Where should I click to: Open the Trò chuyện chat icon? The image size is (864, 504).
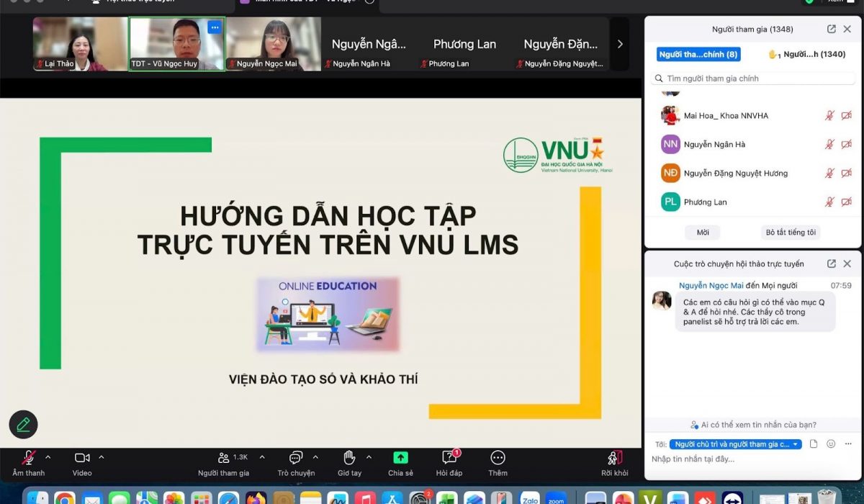pos(296,458)
